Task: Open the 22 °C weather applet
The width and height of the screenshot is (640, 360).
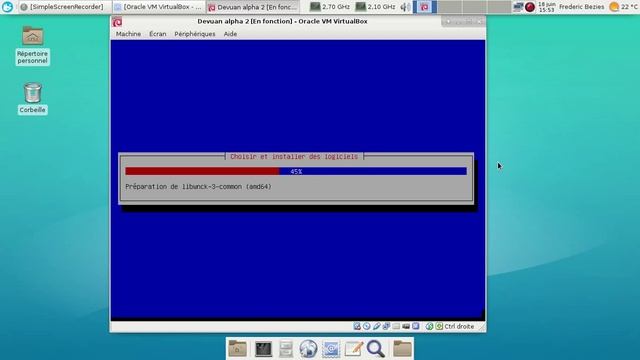Action: pyautogui.click(x=623, y=7)
